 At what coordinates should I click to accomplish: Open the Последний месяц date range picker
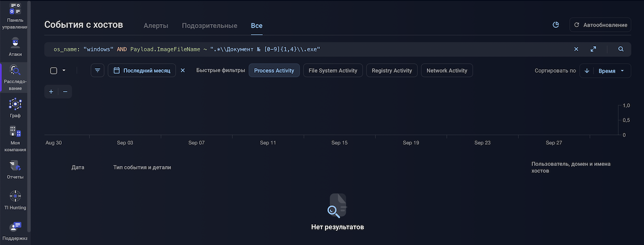[142, 70]
